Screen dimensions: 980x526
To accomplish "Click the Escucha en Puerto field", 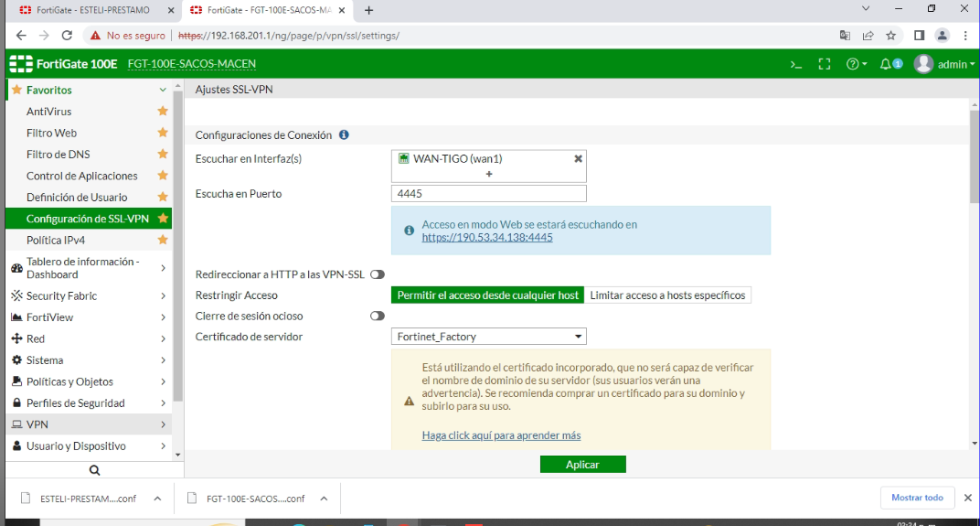I will pyautogui.click(x=489, y=194).
